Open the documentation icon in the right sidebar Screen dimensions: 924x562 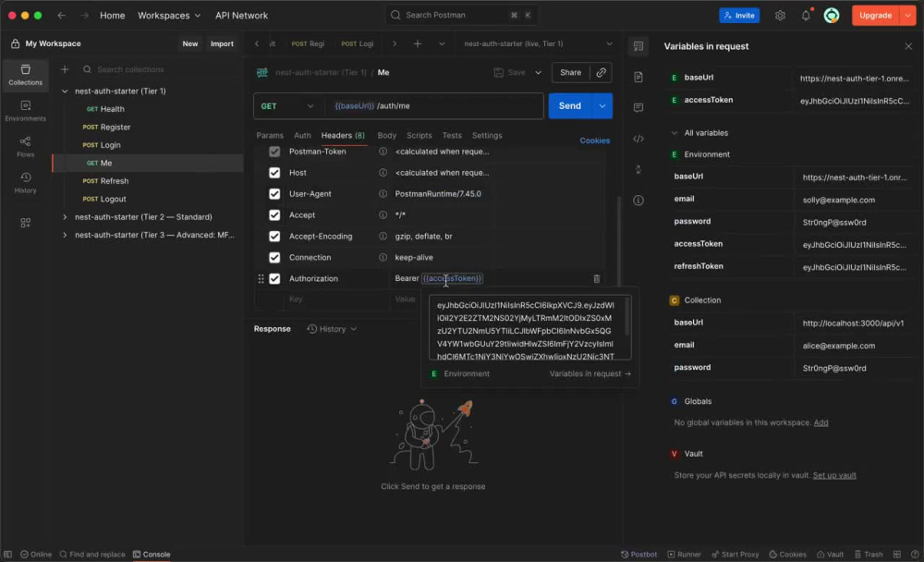coord(638,77)
